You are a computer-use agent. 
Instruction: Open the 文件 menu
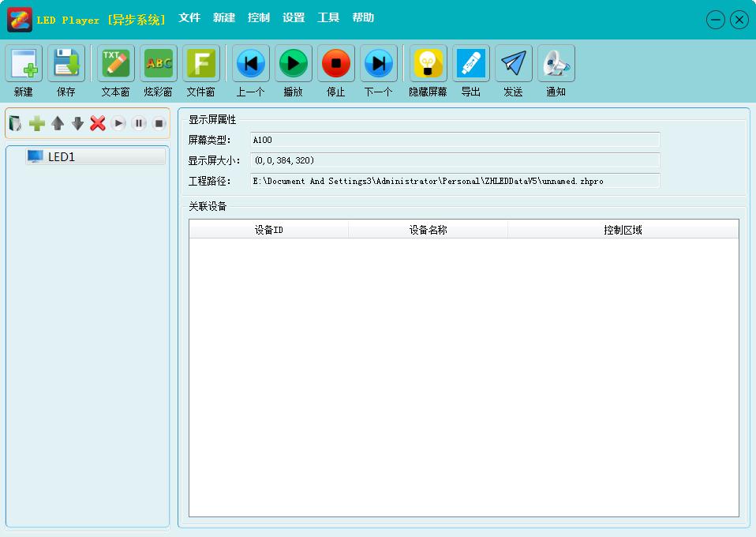point(189,18)
